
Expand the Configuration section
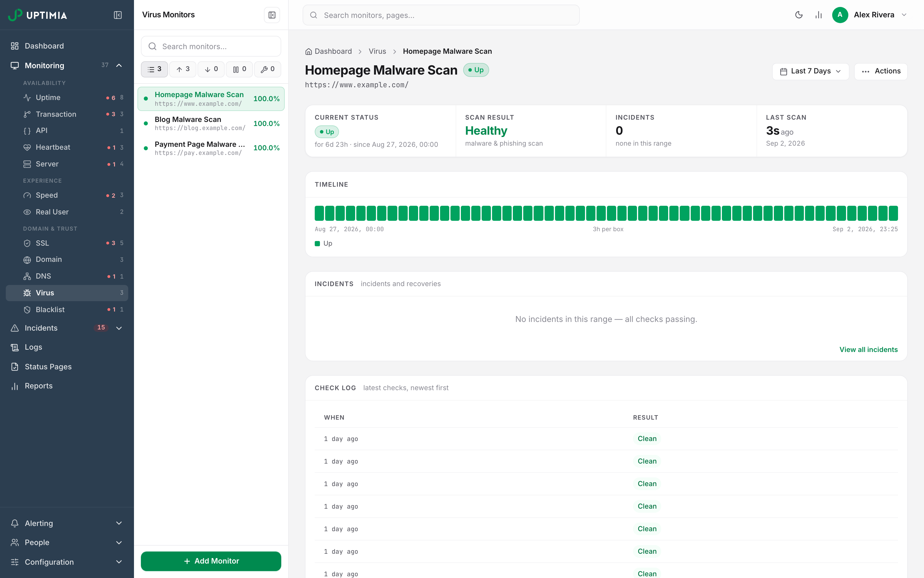(x=119, y=562)
